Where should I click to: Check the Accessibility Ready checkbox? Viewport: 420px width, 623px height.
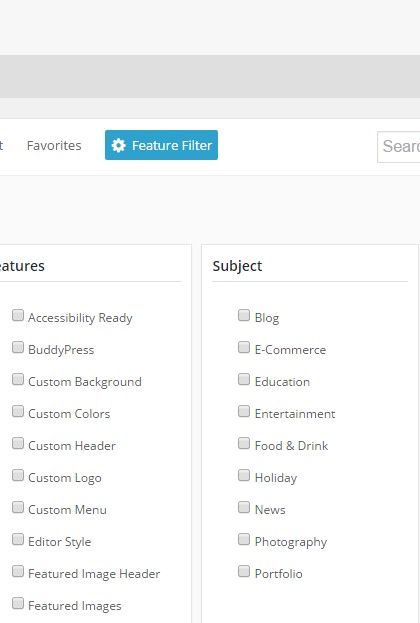click(x=18, y=315)
